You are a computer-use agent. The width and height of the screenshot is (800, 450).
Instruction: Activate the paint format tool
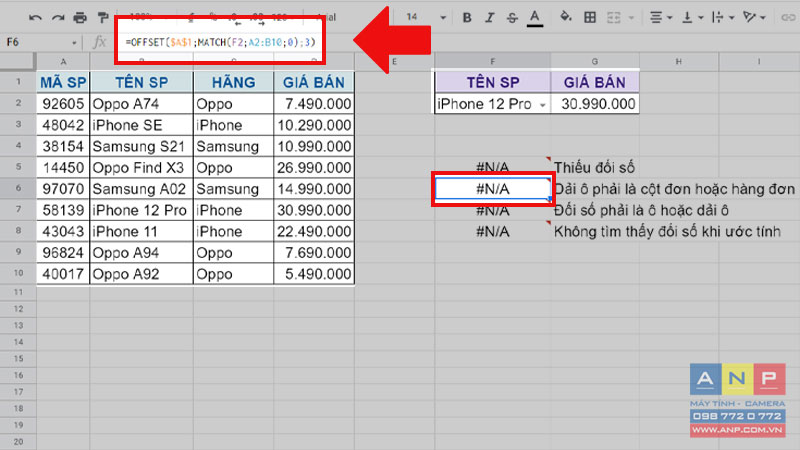[103, 18]
